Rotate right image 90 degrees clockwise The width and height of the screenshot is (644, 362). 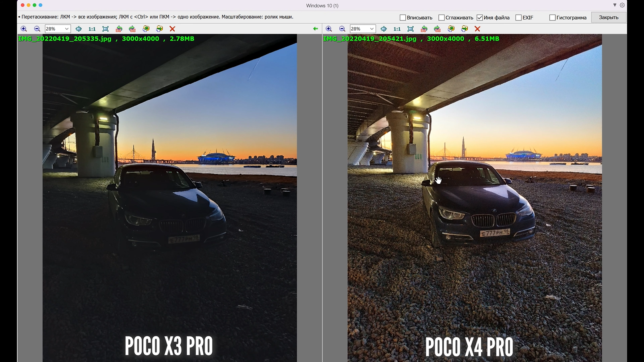pos(437,29)
